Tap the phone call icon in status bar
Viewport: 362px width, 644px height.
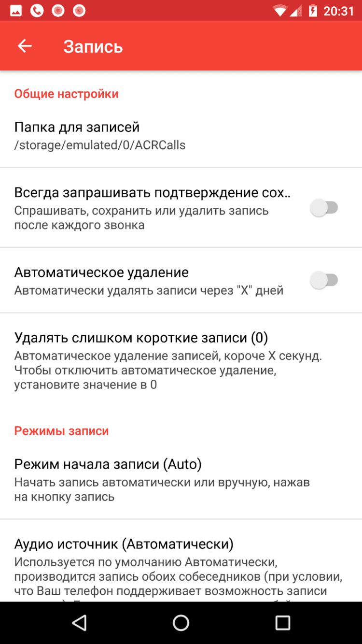37,11
